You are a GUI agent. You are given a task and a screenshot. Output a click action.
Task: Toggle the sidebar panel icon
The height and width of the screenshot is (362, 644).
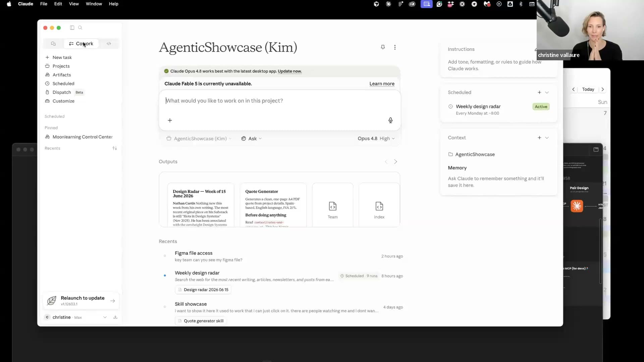[72, 28]
